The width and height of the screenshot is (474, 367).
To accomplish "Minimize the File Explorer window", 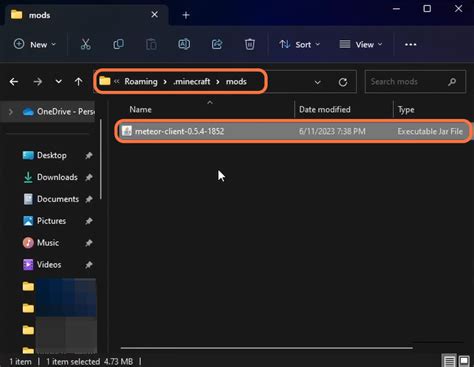I will [396, 9].
